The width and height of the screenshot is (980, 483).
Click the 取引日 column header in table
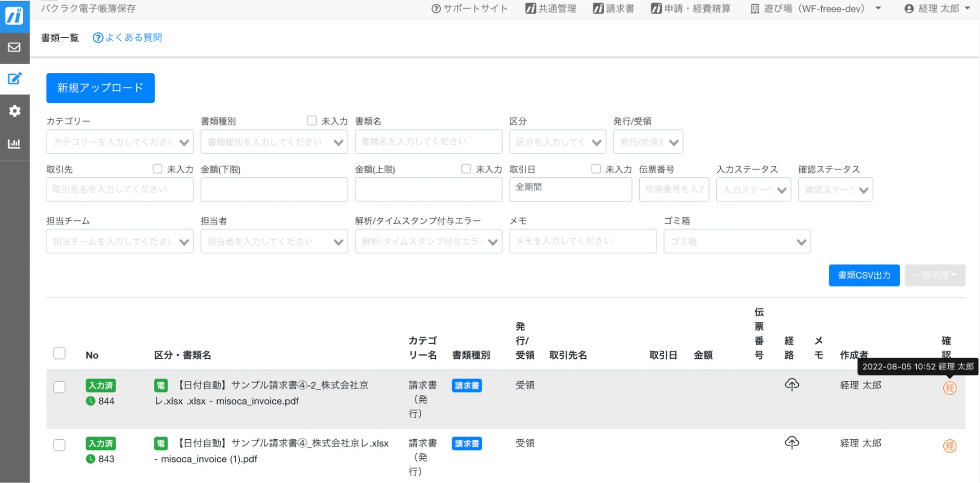pyautogui.click(x=663, y=355)
